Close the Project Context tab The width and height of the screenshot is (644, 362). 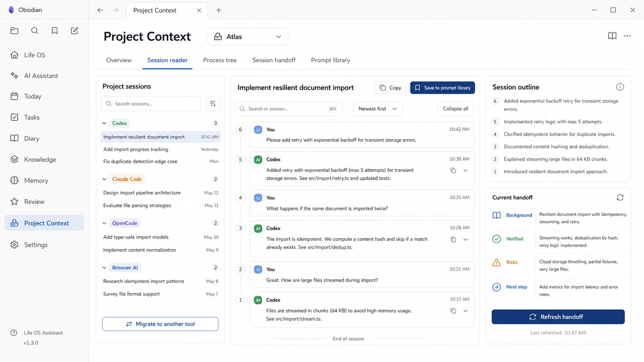tap(199, 10)
